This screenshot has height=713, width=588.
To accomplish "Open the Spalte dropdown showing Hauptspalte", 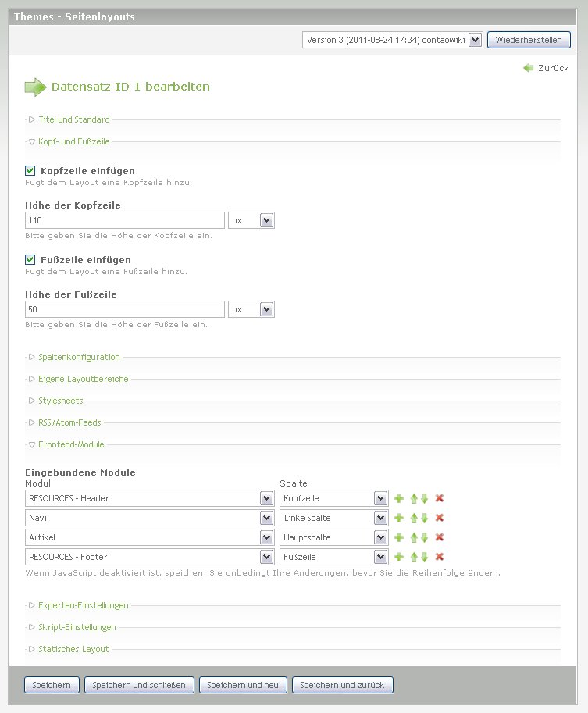I will tap(334, 537).
